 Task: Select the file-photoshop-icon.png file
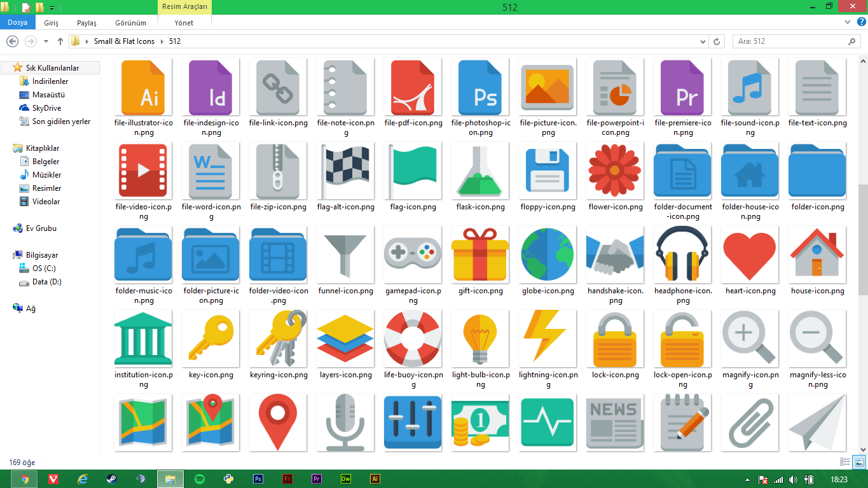(x=480, y=87)
